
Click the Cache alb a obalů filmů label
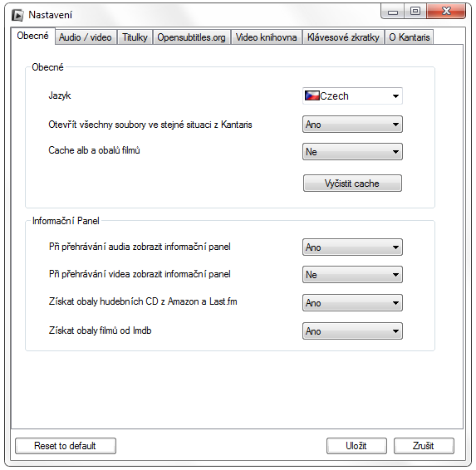[x=94, y=150]
